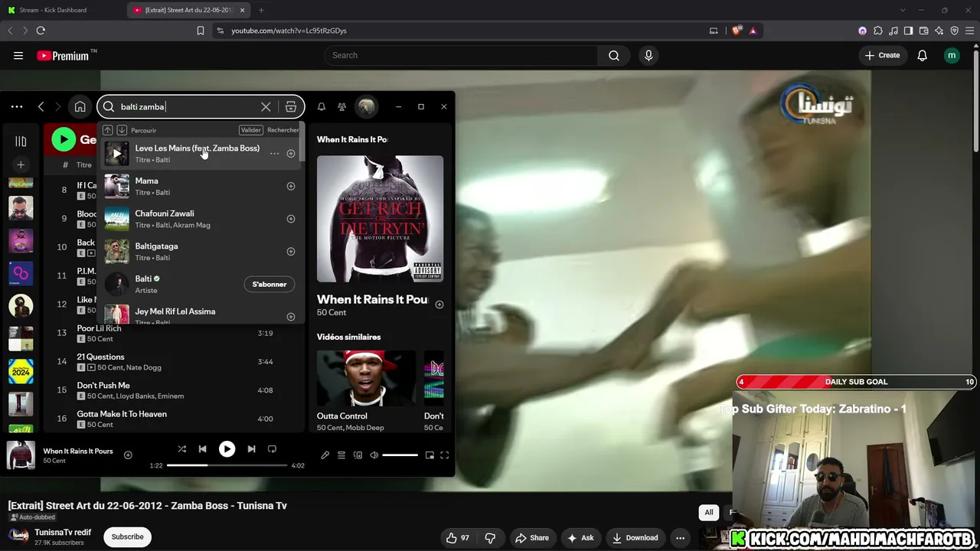Play track 'Gotta Make It To Heaven'

[122, 414]
